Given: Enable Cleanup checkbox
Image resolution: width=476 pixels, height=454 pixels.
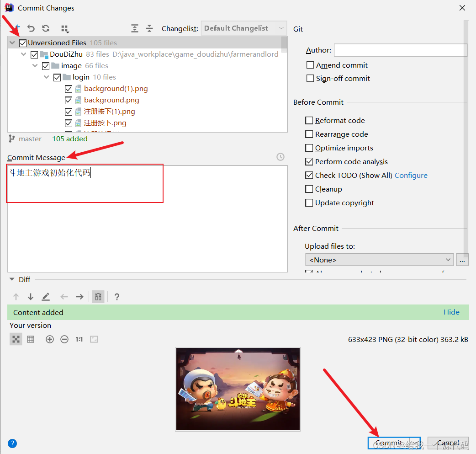Looking at the screenshot, I should tap(309, 189).
